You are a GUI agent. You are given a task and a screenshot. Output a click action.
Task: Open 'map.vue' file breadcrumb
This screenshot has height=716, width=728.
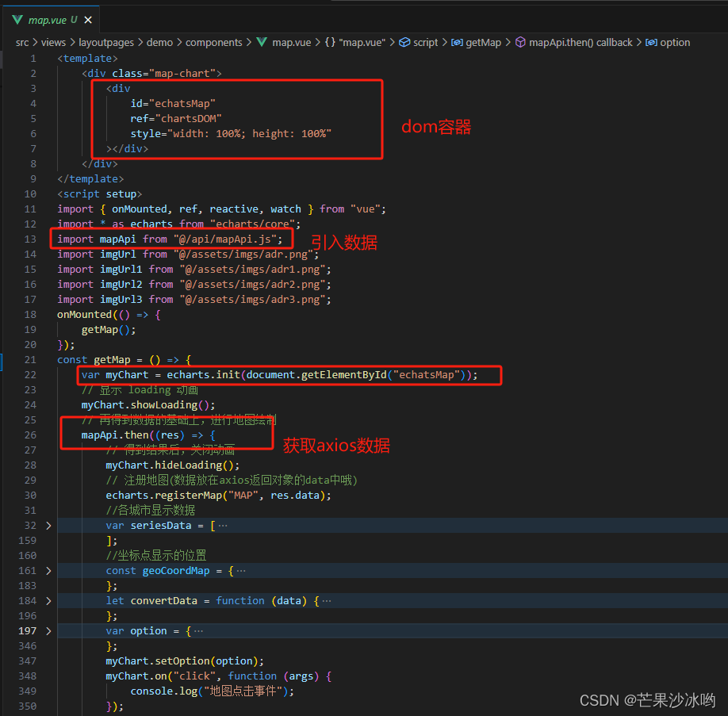(292, 42)
